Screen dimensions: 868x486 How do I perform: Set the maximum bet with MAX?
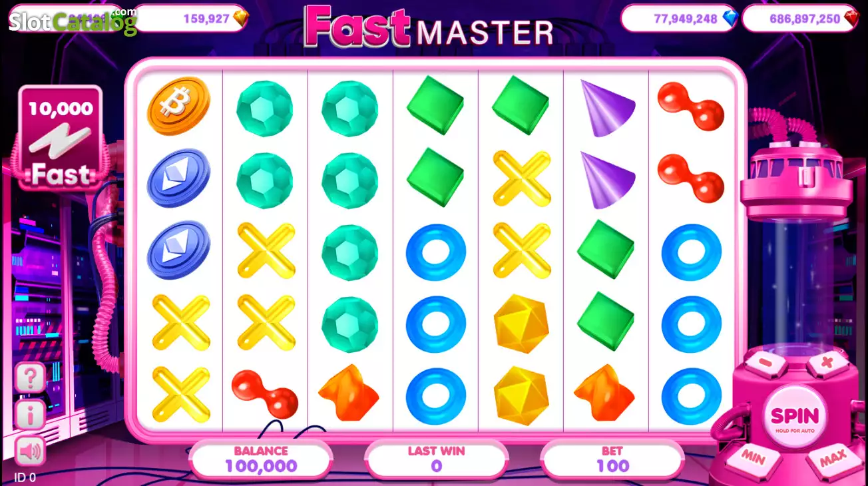click(832, 458)
